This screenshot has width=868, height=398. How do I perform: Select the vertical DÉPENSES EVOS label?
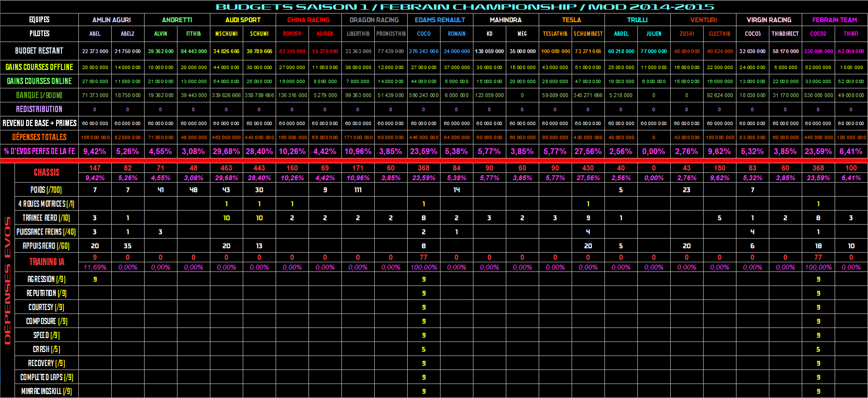click(7, 280)
